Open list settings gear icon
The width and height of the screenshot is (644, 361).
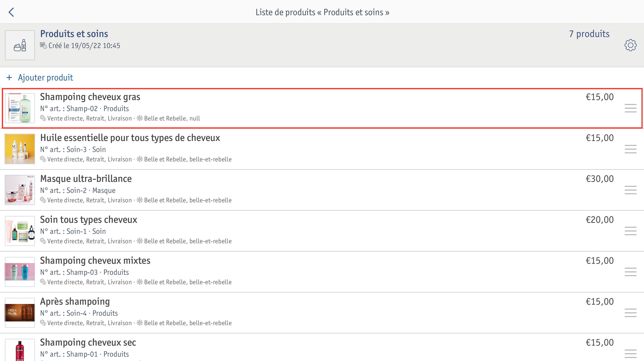(x=630, y=45)
